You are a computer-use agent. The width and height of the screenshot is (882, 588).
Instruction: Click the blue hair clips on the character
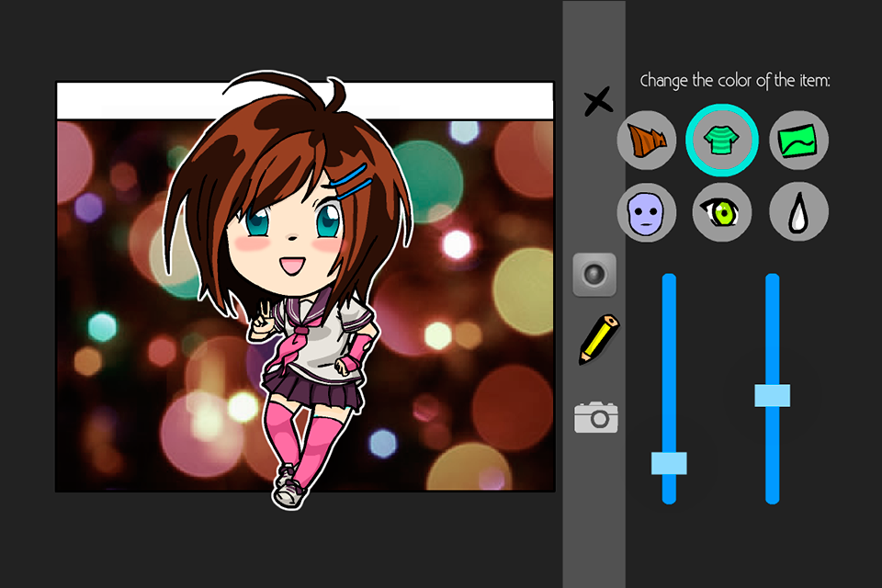[351, 182]
